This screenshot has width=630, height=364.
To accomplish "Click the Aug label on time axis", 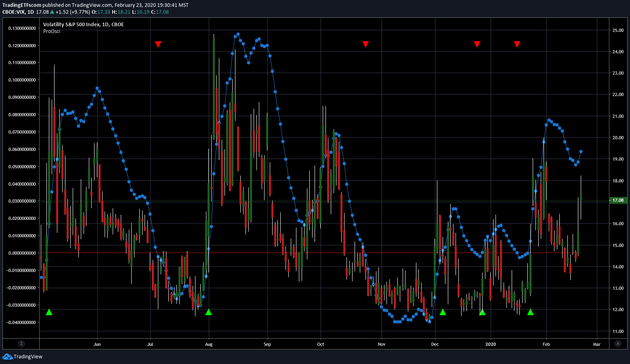I will click(209, 344).
